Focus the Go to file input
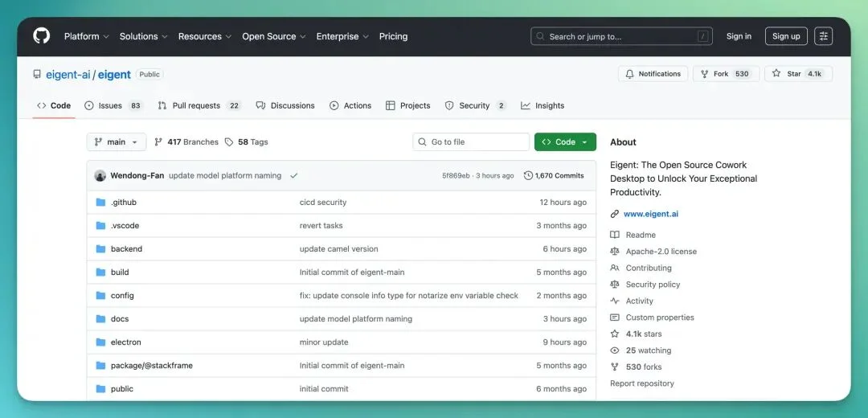This screenshot has height=418, width=868. click(472, 142)
